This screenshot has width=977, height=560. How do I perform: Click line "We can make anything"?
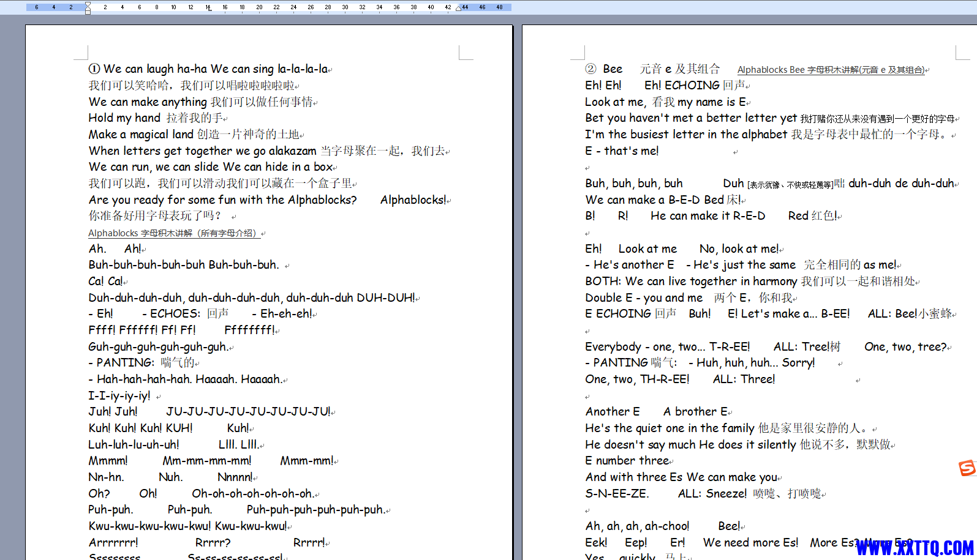click(201, 102)
